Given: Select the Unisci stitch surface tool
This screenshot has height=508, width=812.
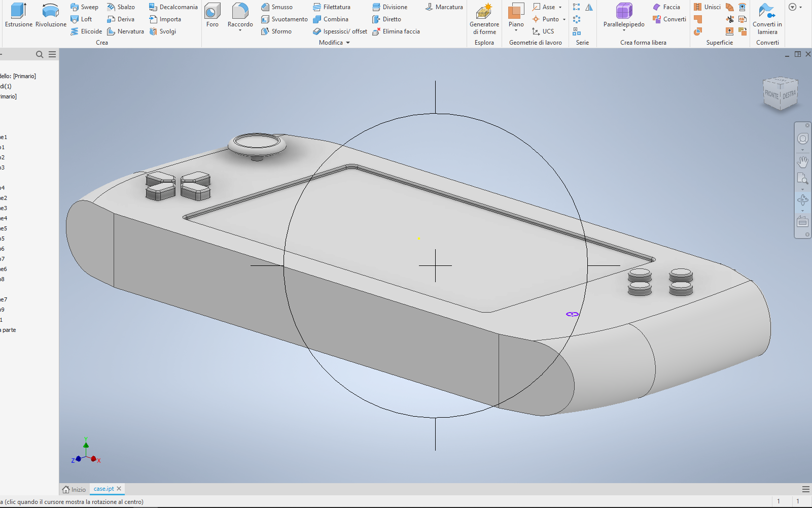Looking at the screenshot, I should coord(707,7).
